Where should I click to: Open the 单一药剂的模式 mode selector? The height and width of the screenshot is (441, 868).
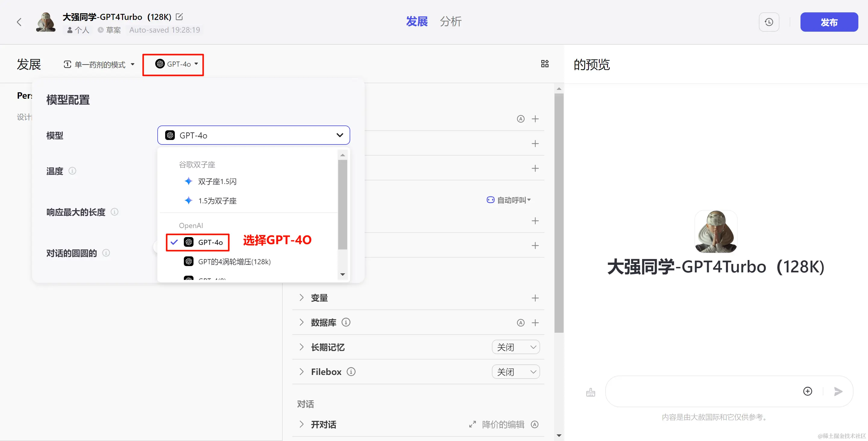[x=99, y=64]
